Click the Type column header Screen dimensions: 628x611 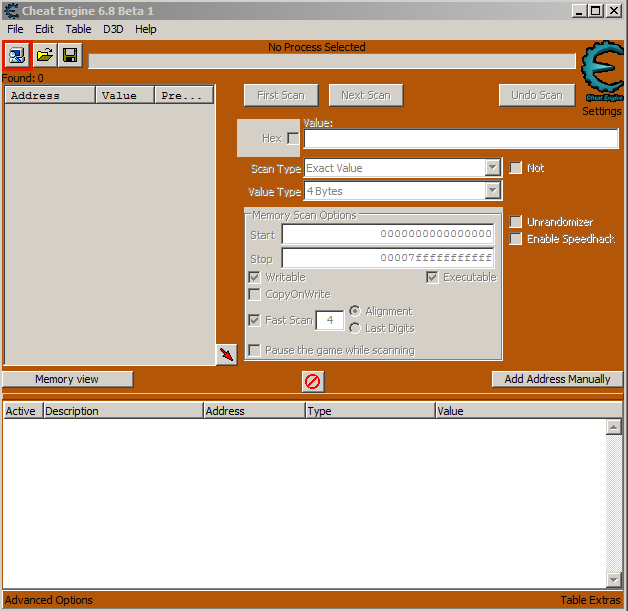(370, 411)
